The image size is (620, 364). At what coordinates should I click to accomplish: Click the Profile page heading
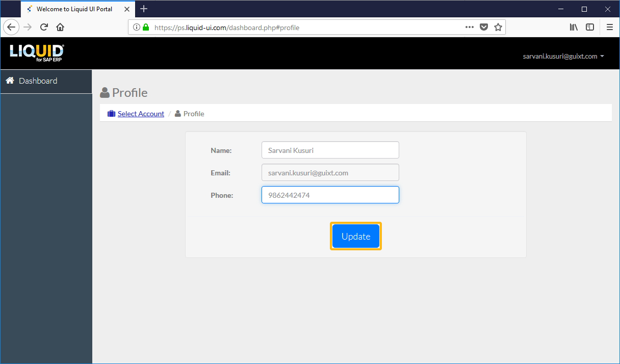[x=124, y=92]
